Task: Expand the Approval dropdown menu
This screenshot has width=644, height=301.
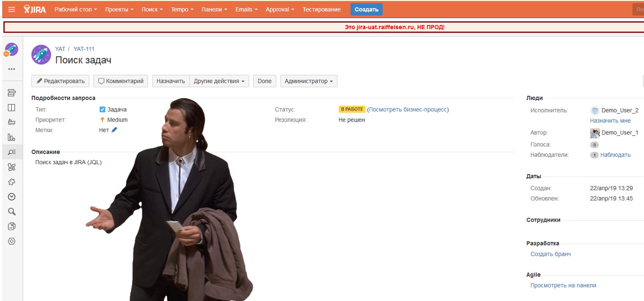Action: (x=280, y=10)
